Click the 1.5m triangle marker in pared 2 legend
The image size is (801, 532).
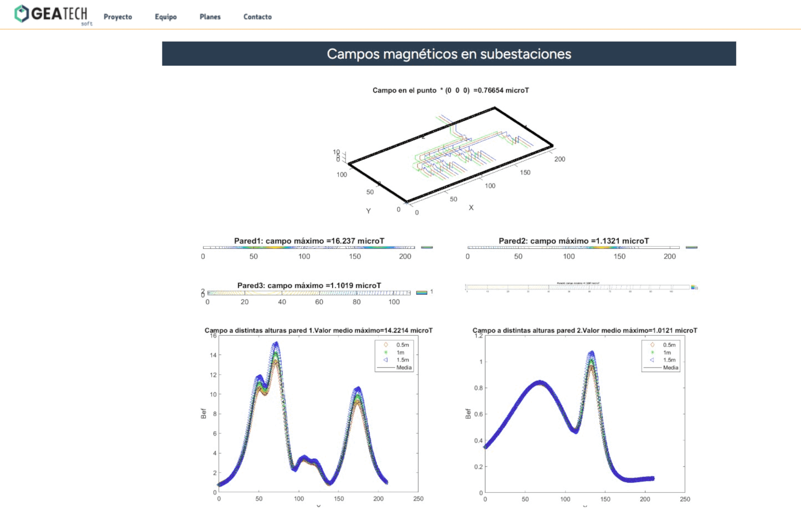652,360
